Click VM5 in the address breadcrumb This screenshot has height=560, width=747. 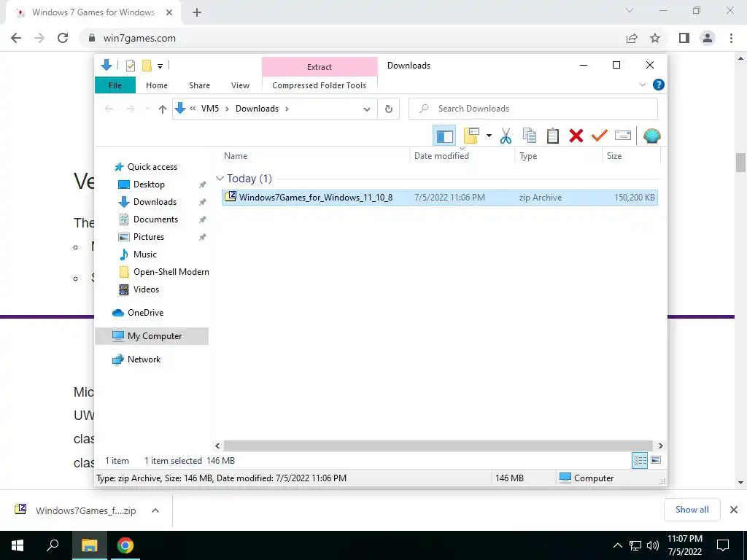coord(209,109)
